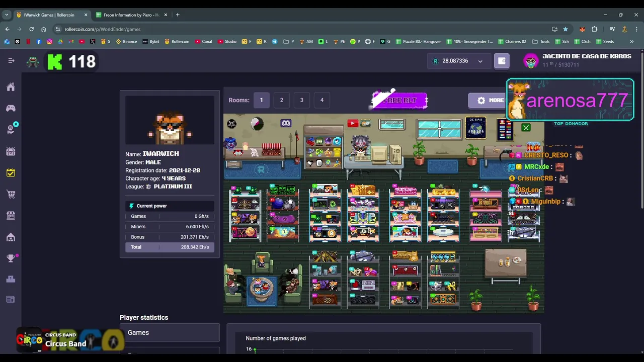Switch to room 4
This screenshot has height=362, width=644.
point(322,100)
